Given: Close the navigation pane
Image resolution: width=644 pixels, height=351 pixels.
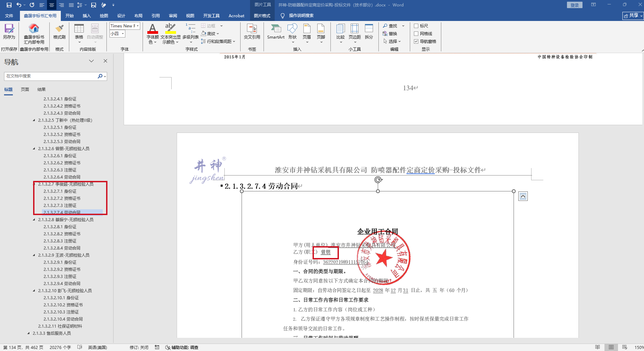Looking at the screenshot, I should tap(105, 61).
